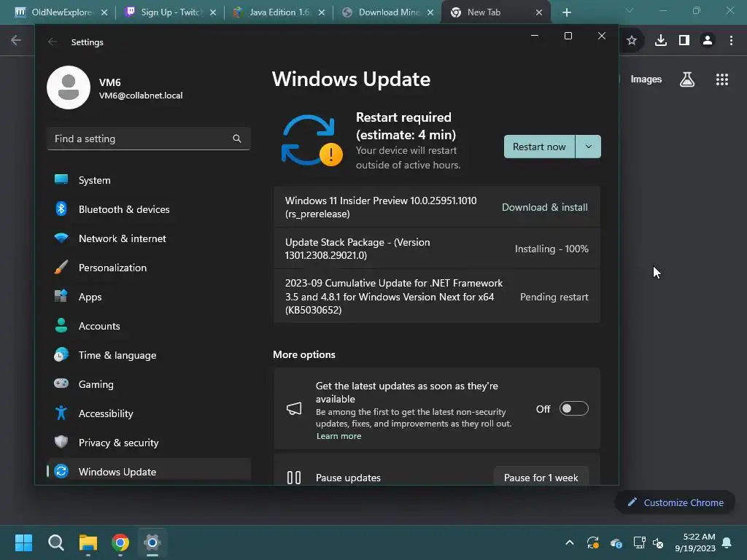Click the network display tray icon
The image size is (747, 560).
pyautogui.click(x=639, y=542)
